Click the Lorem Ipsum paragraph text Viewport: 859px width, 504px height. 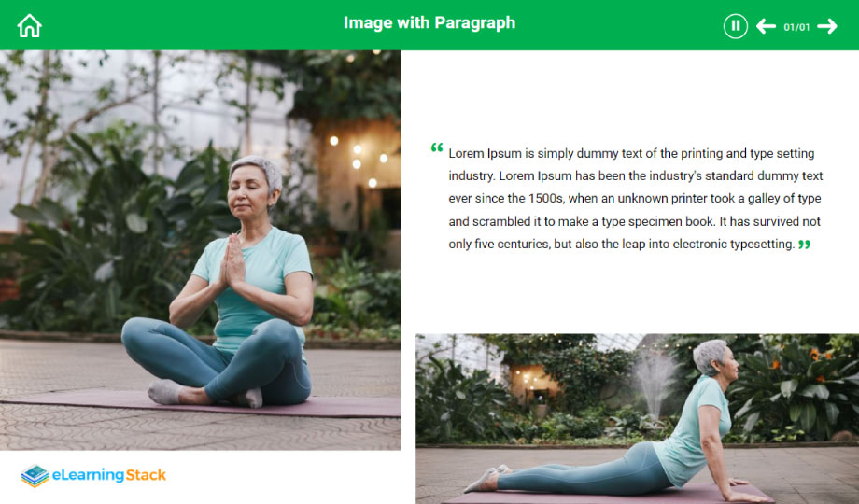[635, 198]
